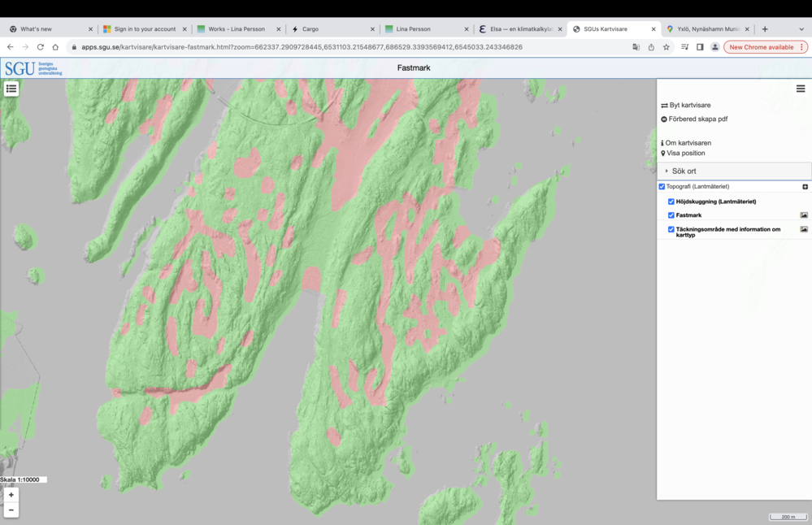
Task: Zoom in on the map
Action: pos(11,495)
